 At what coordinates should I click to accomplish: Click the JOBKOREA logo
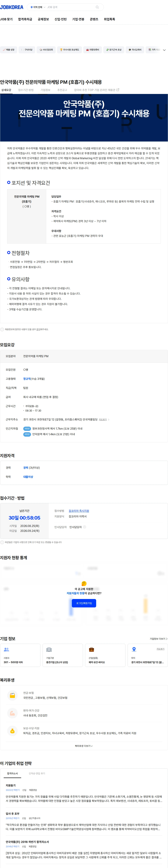pos(12,7)
